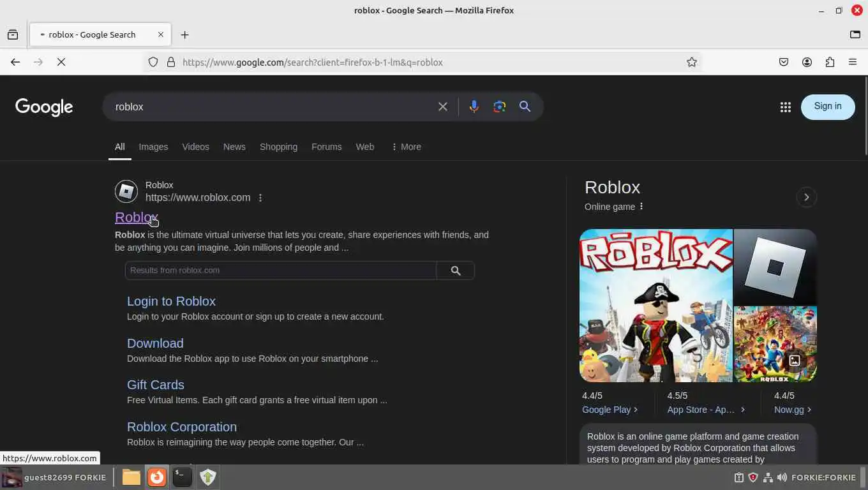Close the roblox - Google Search tab
Image resolution: width=868 pixels, height=490 pixels.
pyautogui.click(x=161, y=34)
